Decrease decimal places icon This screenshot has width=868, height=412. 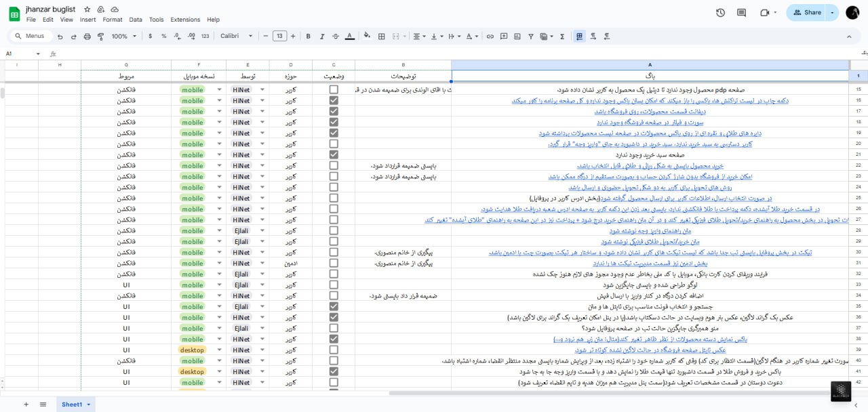[x=177, y=37]
